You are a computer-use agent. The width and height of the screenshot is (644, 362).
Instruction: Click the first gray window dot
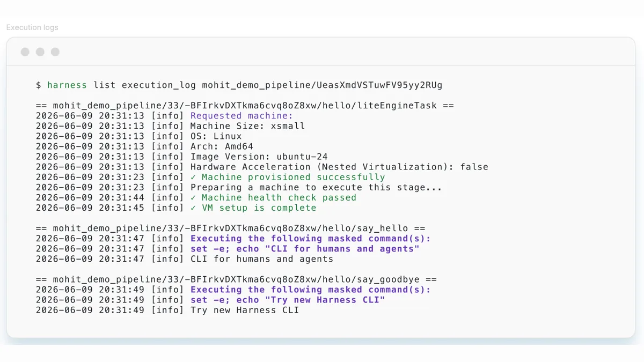click(25, 52)
